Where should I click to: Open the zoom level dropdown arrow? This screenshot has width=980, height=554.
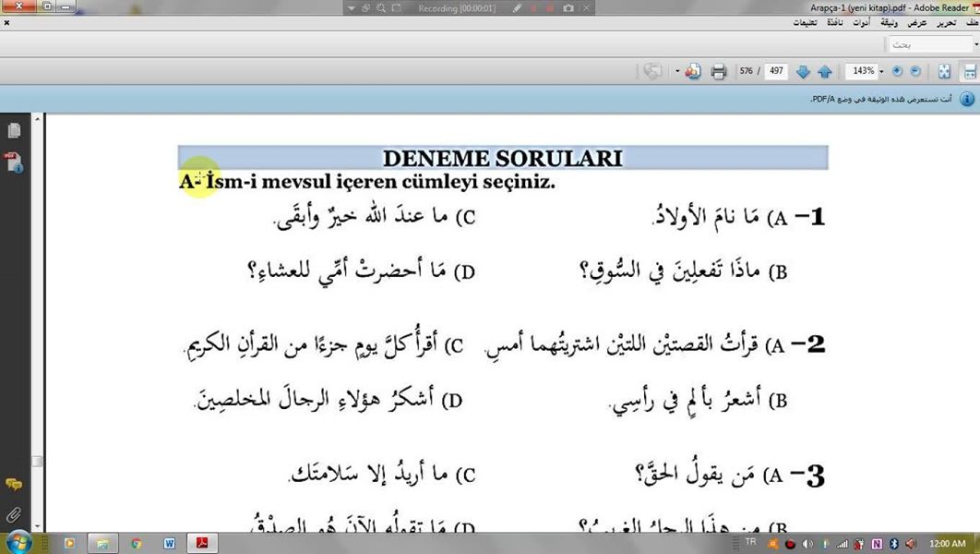click(x=881, y=71)
